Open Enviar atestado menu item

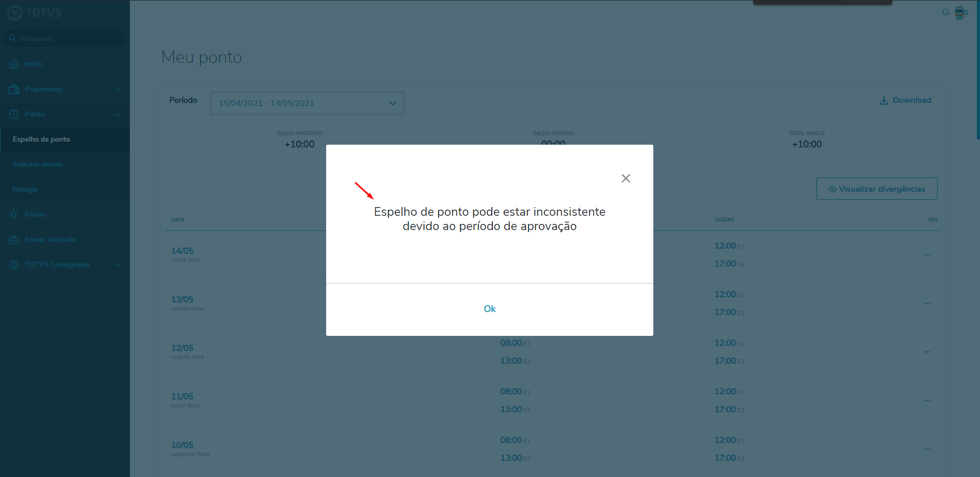[x=51, y=239]
